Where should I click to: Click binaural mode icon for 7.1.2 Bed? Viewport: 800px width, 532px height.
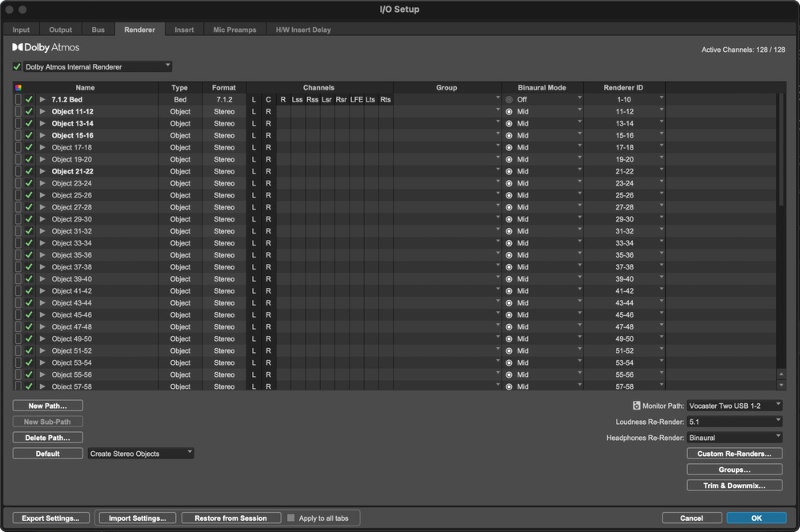tap(509, 100)
